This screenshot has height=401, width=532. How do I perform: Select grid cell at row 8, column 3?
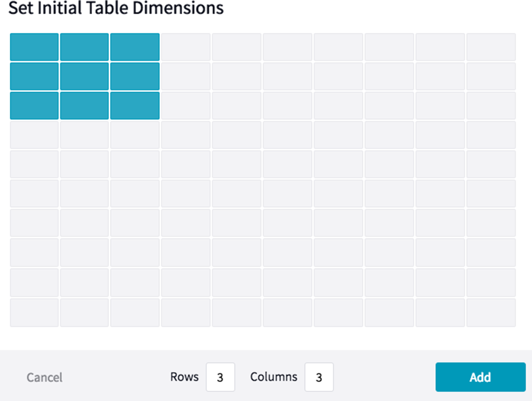[x=135, y=252]
